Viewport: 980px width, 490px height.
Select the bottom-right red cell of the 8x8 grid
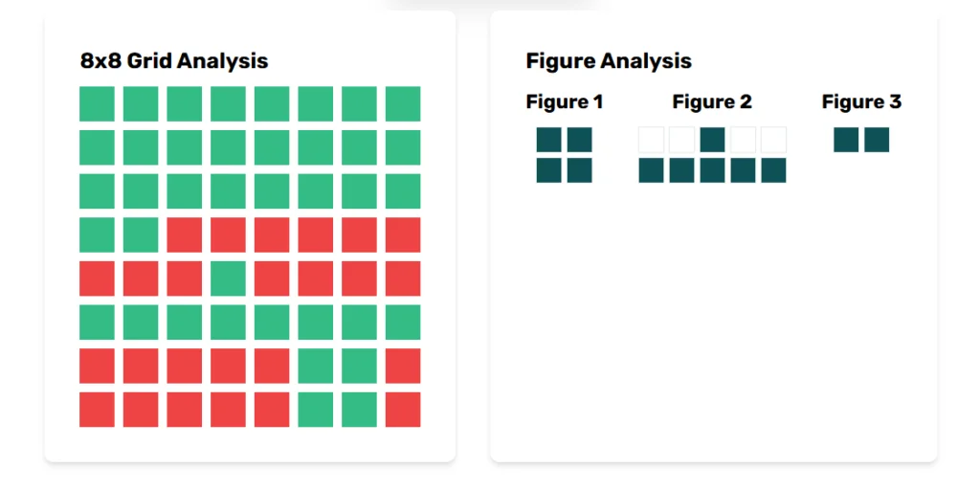403,410
